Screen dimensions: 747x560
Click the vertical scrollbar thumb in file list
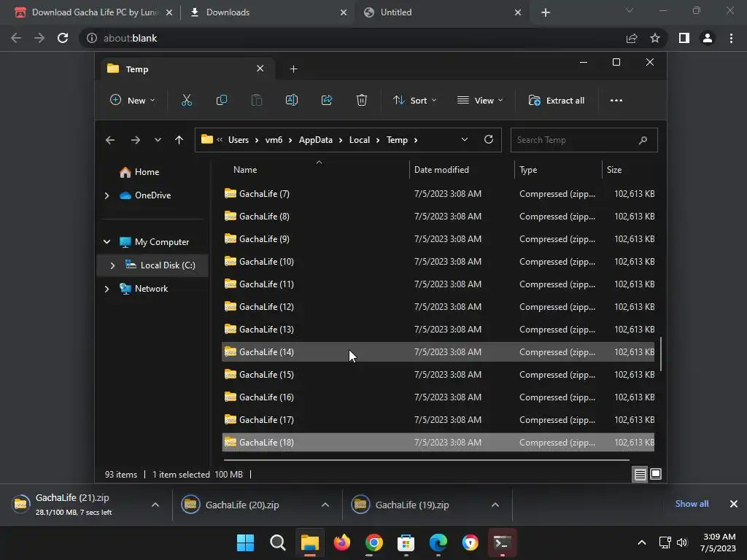[661, 354]
